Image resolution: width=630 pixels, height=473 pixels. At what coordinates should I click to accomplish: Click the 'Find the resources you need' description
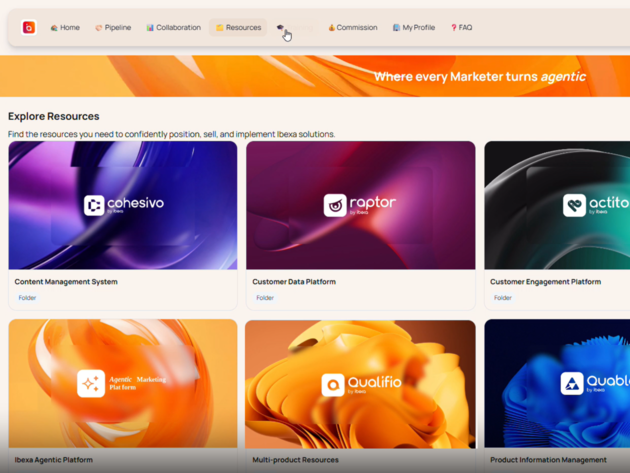pyautogui.click(x=172, y=134)
